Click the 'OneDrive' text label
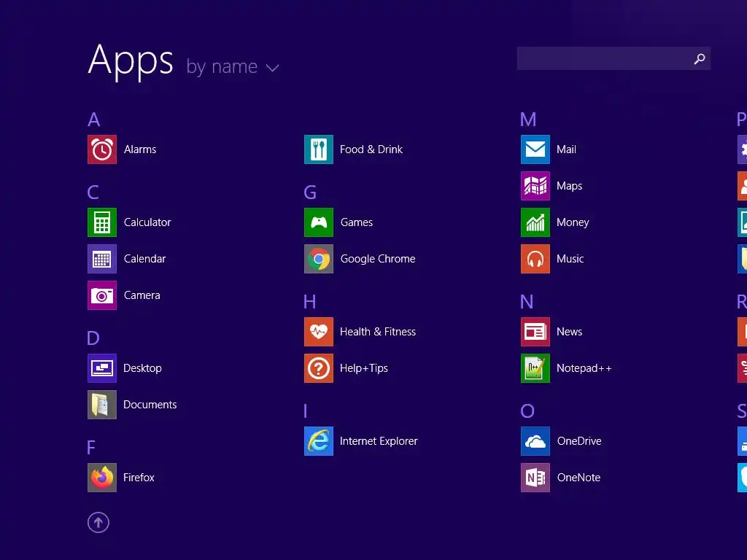747x560 pixels. [x=579, y=441]
